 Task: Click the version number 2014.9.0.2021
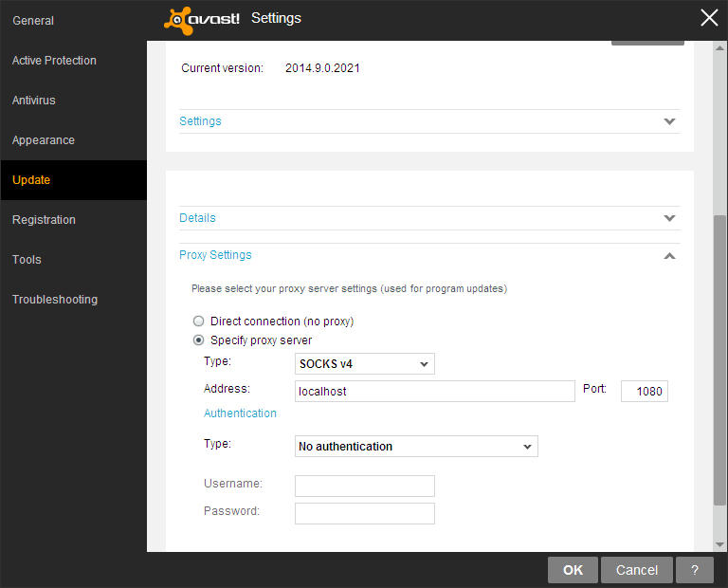coord(322,68)
